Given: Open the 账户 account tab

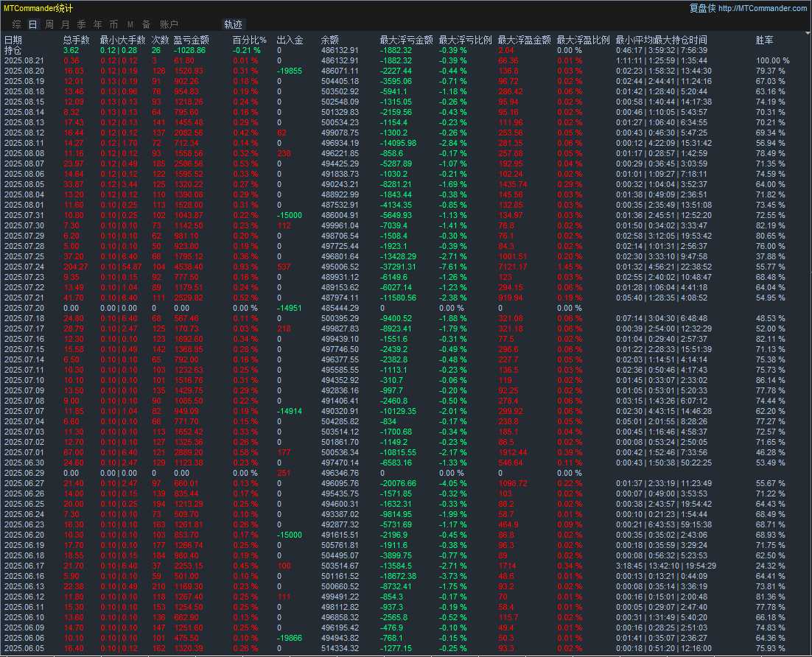Looking at the screenshot, I should [169, 24].
